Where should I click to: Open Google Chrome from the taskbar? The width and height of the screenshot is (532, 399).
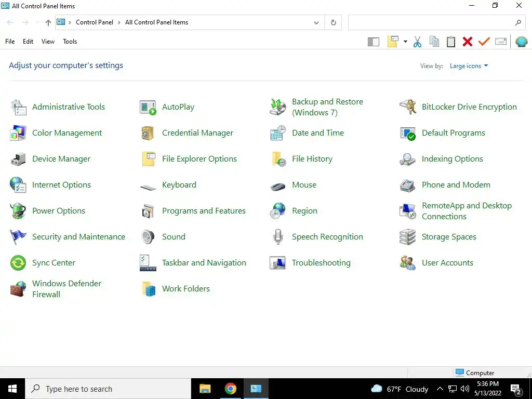230,389
